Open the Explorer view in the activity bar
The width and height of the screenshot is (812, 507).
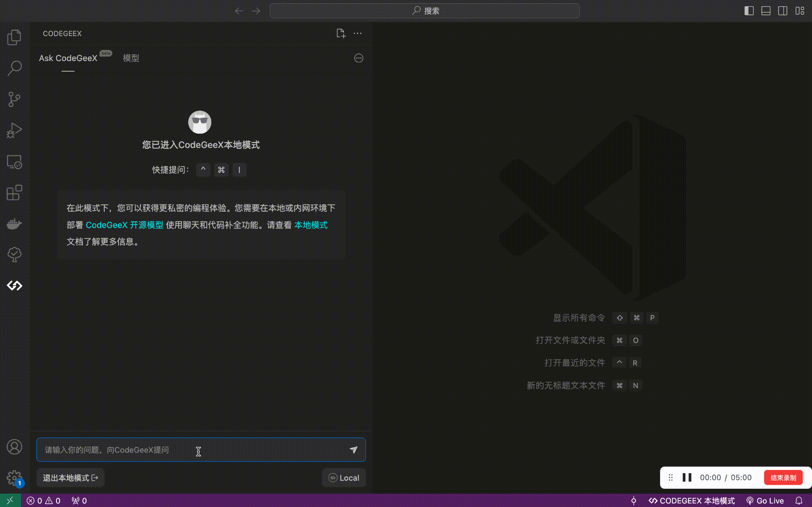[x=14, y=37]
